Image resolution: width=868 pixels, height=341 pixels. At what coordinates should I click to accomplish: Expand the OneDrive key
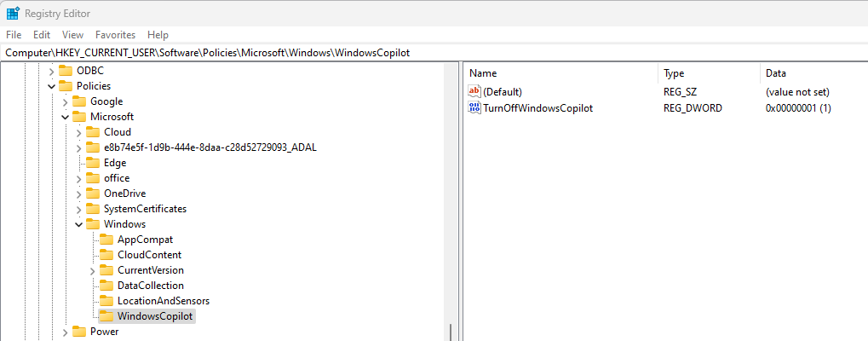coord(79,194)
